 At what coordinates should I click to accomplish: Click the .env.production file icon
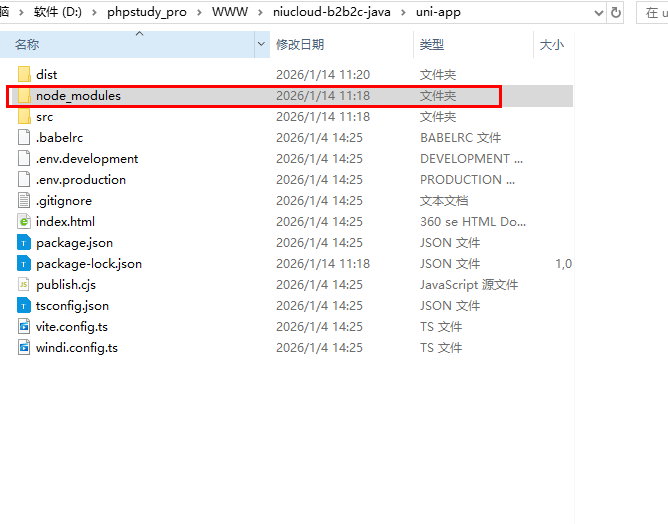point(24,179)
